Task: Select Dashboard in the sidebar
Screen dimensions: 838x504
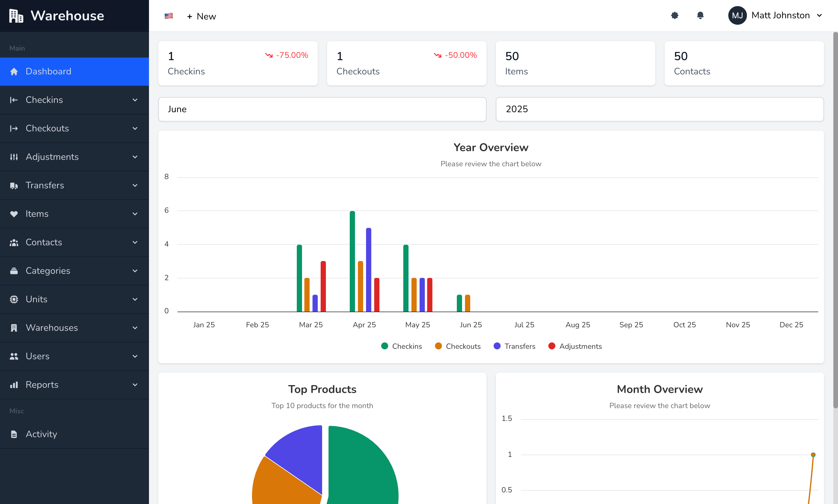Action: (48, 71)
